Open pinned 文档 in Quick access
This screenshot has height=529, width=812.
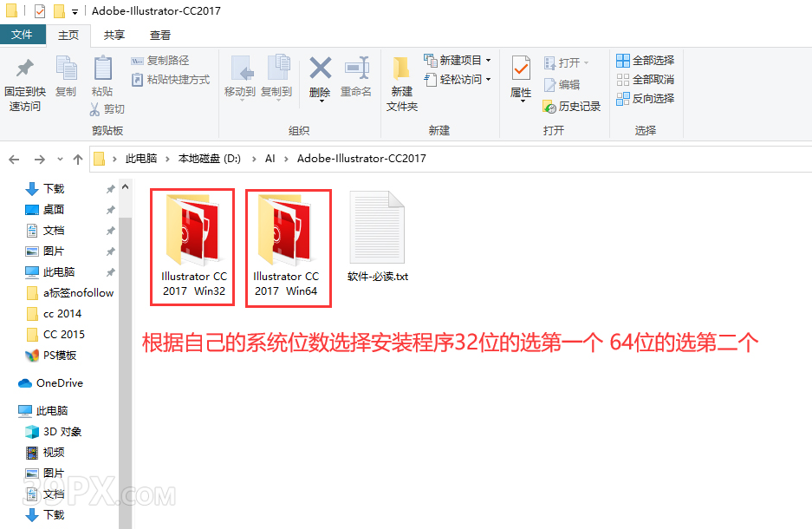click(x=54, y=231)
